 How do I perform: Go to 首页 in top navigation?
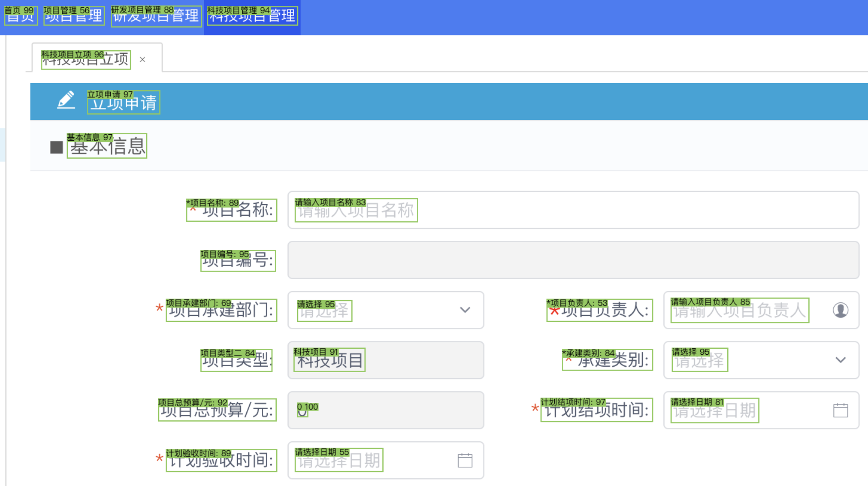(20, 16)
